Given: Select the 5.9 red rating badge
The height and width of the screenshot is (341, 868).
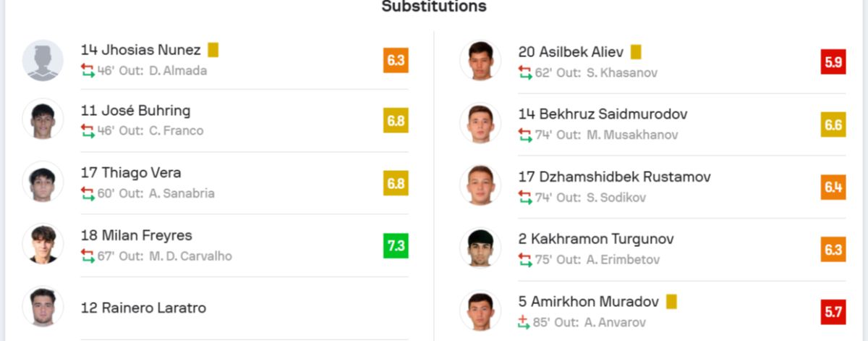Looking at the screenshot, I should (833, 62).
